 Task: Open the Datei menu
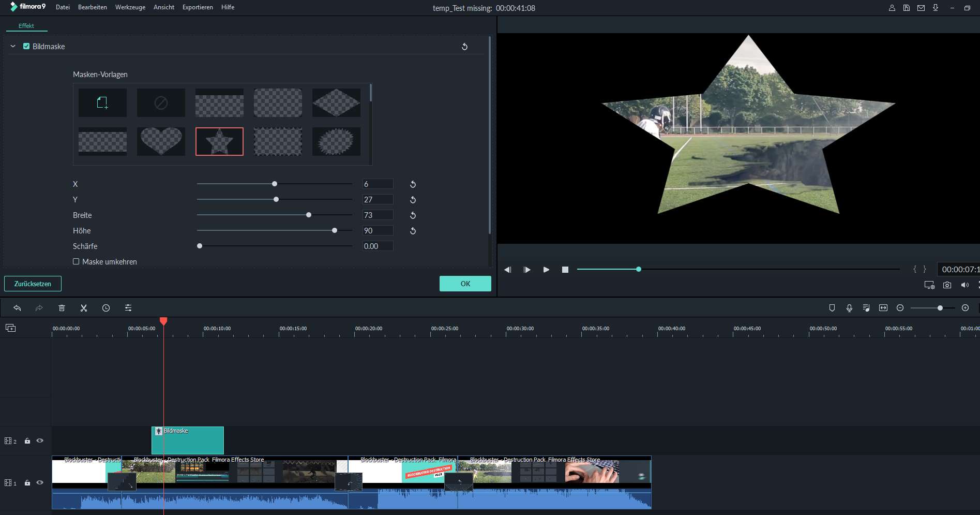click(x=63, y=7)
